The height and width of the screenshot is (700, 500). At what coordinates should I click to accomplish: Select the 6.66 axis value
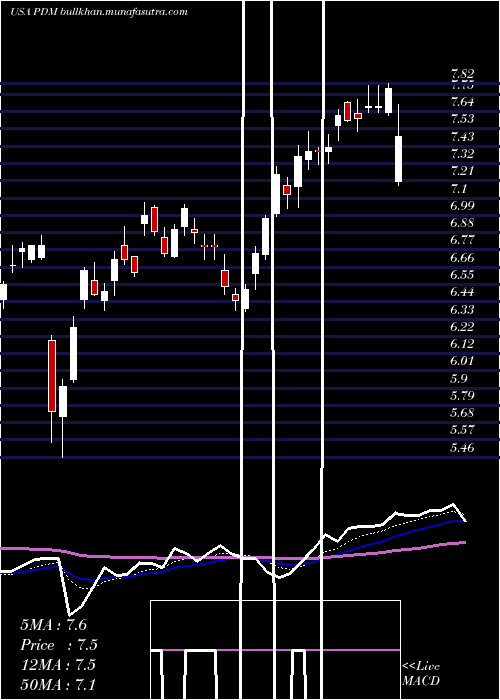[462, 258]
